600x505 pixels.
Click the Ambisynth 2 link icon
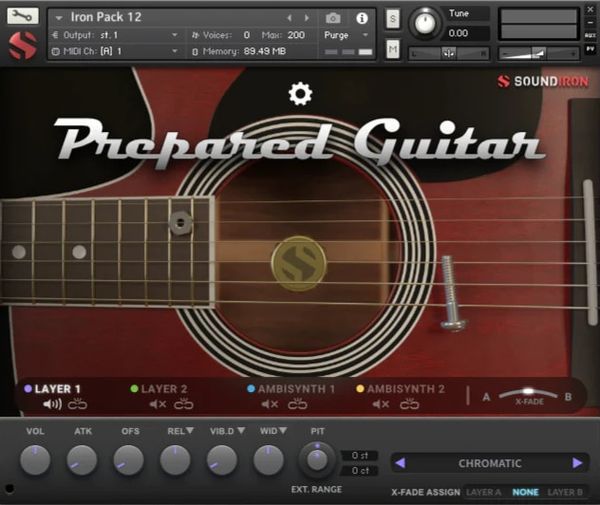pyautogui.click(x=409, y=404)
